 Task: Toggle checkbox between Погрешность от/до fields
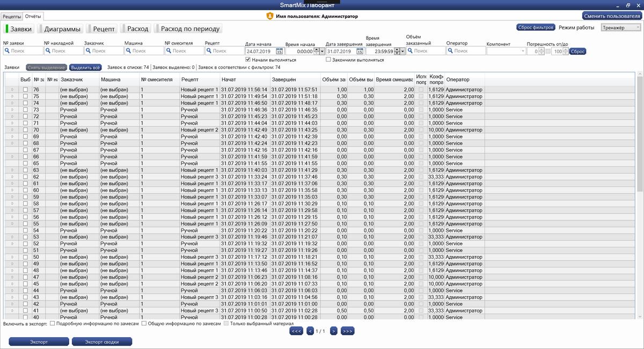[548, 52]
